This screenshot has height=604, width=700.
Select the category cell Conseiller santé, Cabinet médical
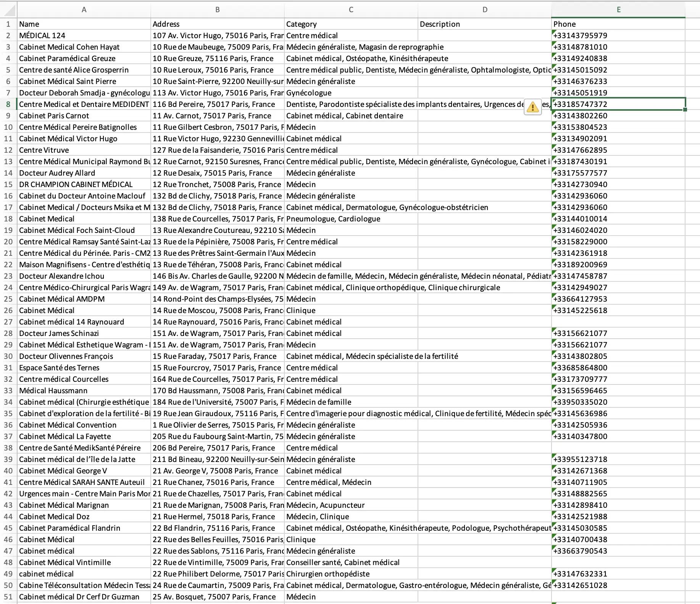coord(351,562)
